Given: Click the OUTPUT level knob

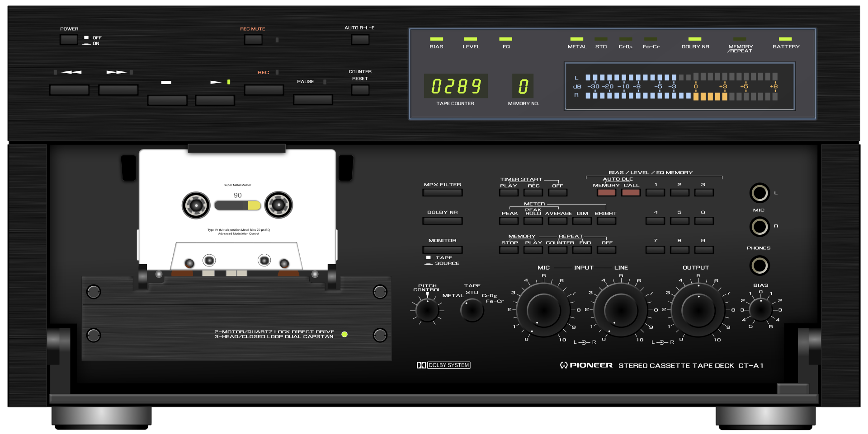Looking at the screenshot, I should pyautogui.click(x=698, y=310).
